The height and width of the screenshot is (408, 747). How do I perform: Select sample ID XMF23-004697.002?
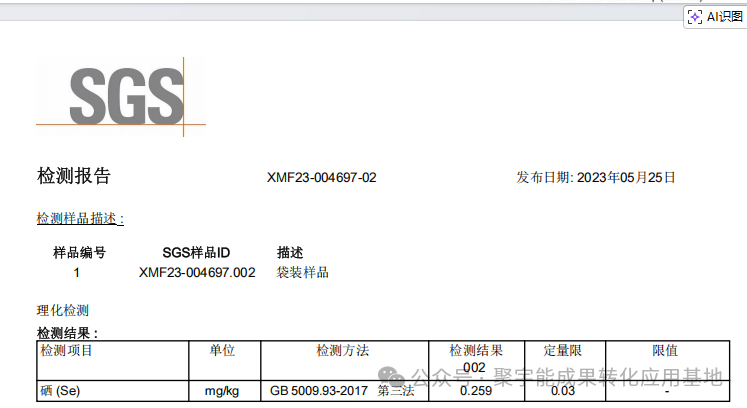(x=197, y=273)
